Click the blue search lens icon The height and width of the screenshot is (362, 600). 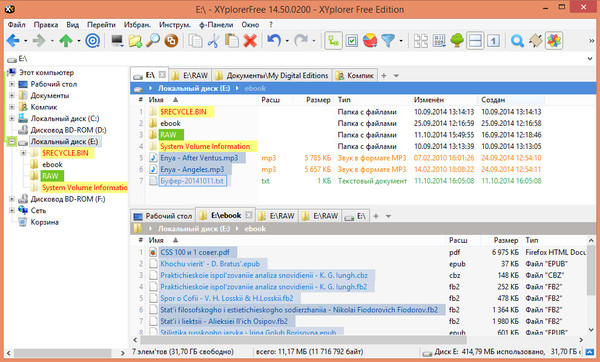point(517,41)
